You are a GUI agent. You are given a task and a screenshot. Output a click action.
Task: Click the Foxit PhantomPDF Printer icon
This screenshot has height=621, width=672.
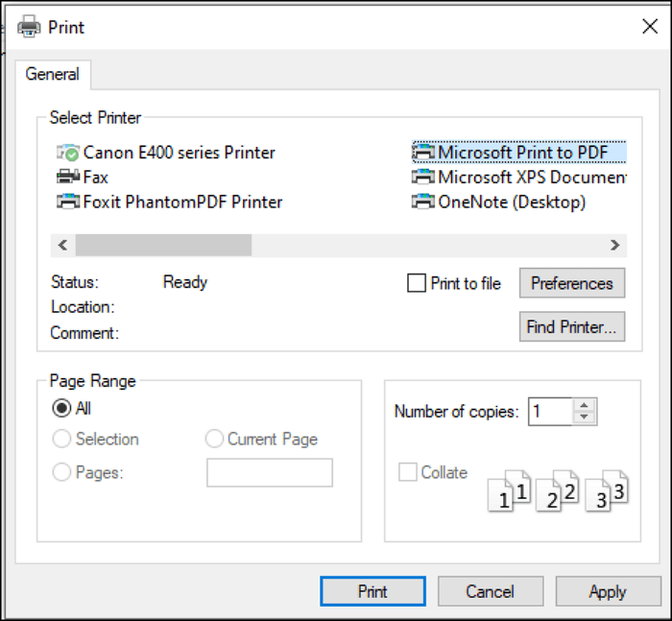pyautogui.click(x=68, y=202)
